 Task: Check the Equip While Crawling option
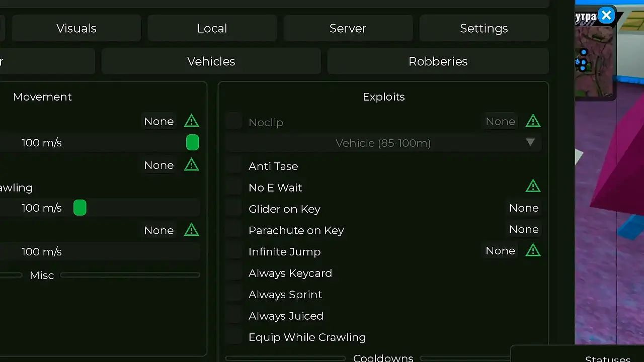pos(234,337)
